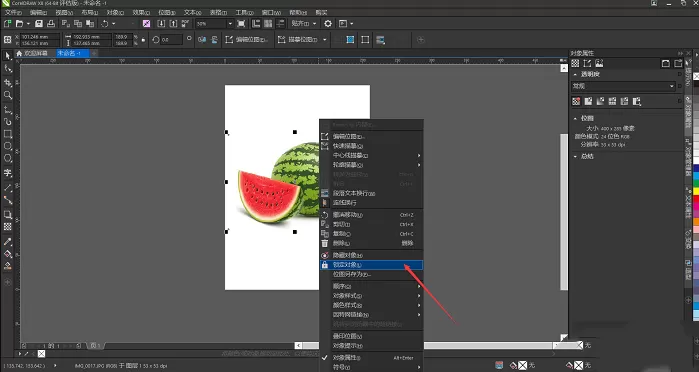
Task: Toggle the lock ratio padlock in property bar
Action: (143, 40)
